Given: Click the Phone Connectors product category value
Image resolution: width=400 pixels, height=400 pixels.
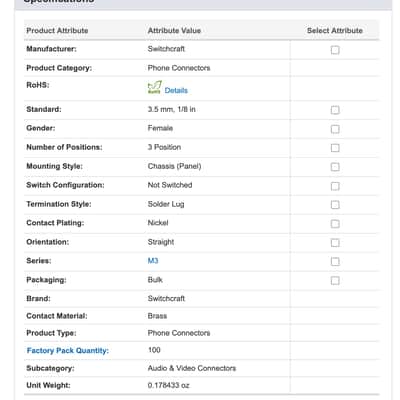Looking at the screenshot, I should pos(179,68).
